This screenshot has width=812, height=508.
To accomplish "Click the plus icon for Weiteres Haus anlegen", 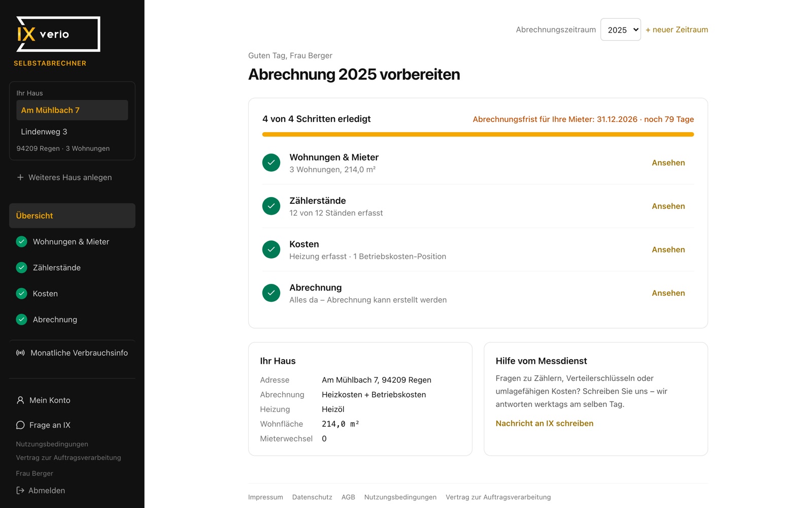I will pyautogui.click(x=20, y=177).
